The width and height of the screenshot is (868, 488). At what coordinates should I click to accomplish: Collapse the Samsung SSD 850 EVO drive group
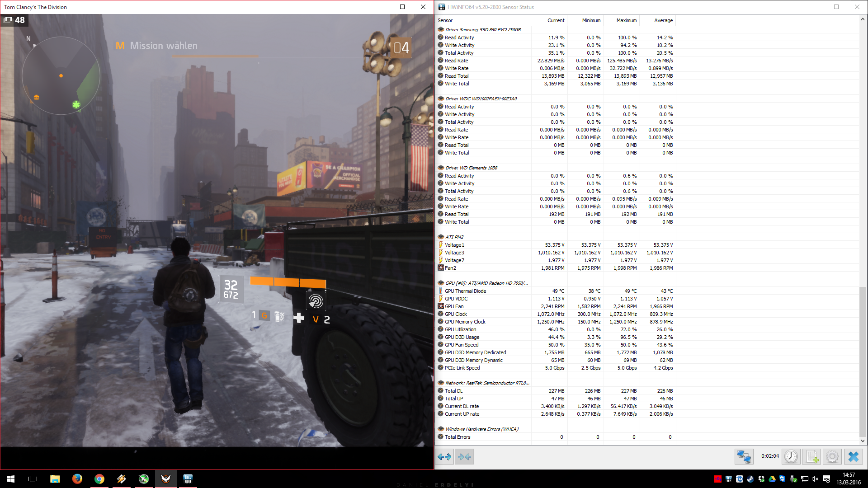(x=441, y=29)
